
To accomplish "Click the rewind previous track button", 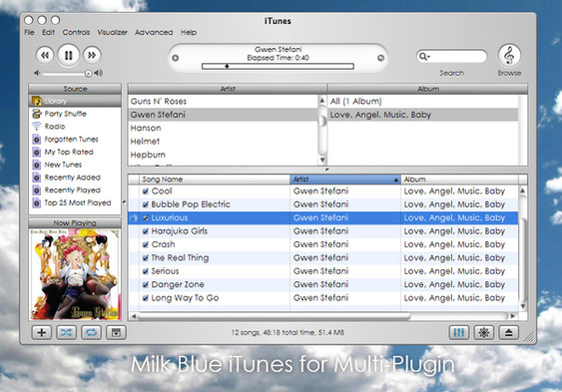I will [45, 55].
